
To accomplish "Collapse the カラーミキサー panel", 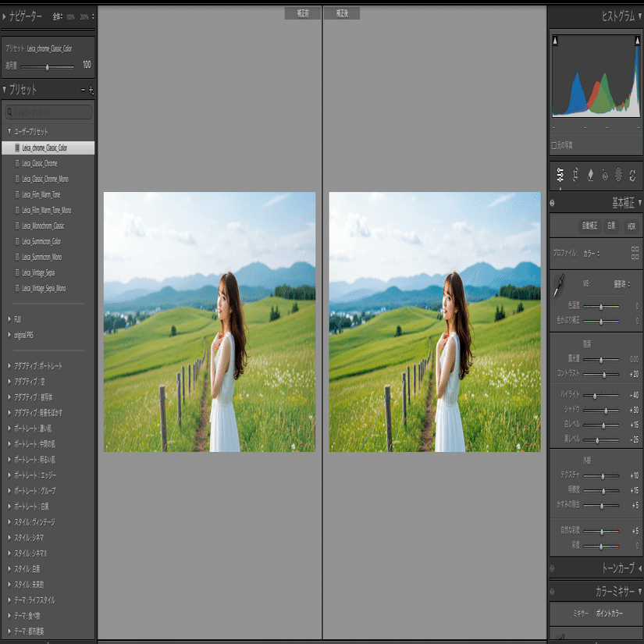I will (640, 592).
